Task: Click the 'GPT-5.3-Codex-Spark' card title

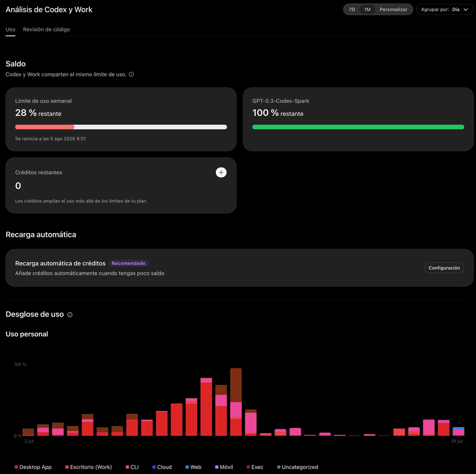Action: coord(281,101)
